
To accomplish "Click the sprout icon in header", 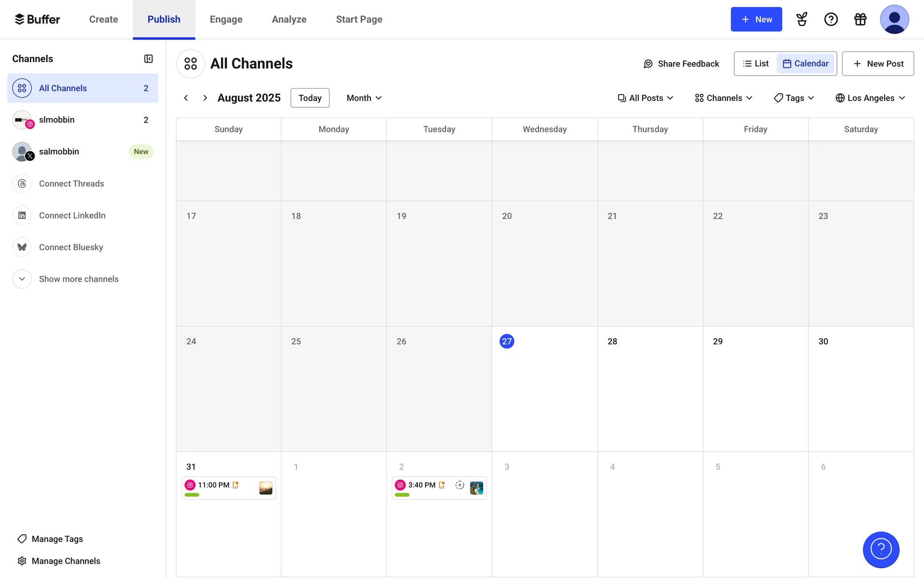I will [802, 19].
